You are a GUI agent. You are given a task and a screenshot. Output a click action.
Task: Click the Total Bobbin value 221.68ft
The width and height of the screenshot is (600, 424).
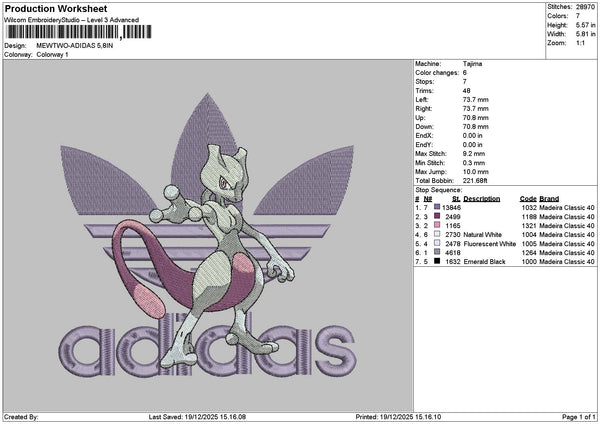click(475, 181)
